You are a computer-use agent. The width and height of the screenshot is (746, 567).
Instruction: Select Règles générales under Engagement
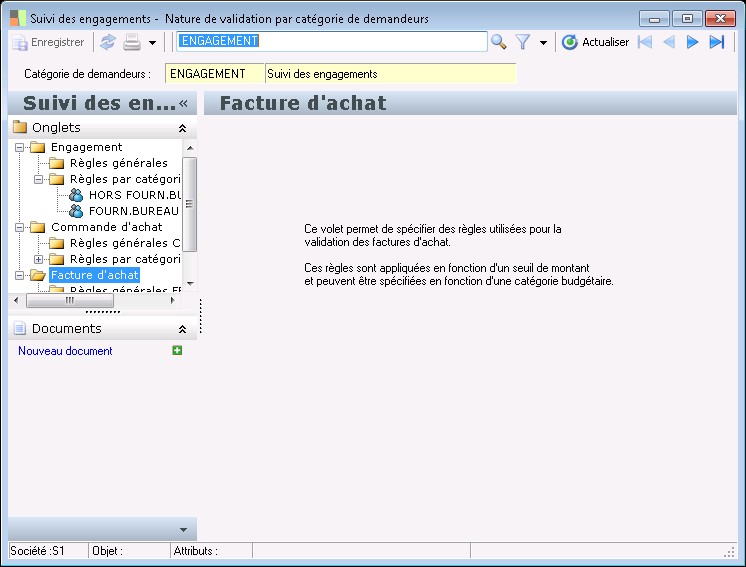119,163
